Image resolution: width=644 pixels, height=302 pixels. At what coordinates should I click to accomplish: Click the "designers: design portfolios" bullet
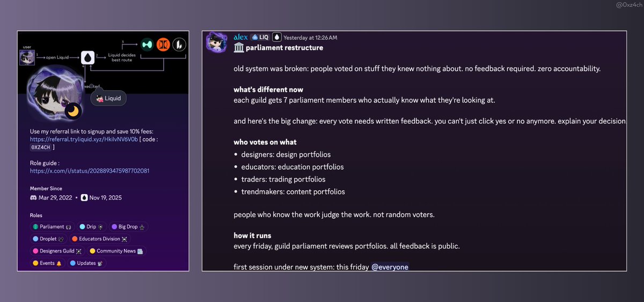(286, 154)
